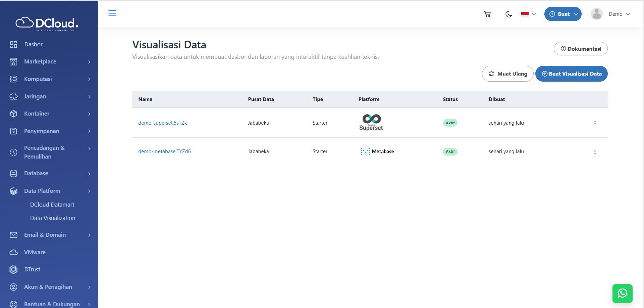Expand the Data Platform section chevron
Viewport: 644px width, 308px height.
tap(89, 191)
